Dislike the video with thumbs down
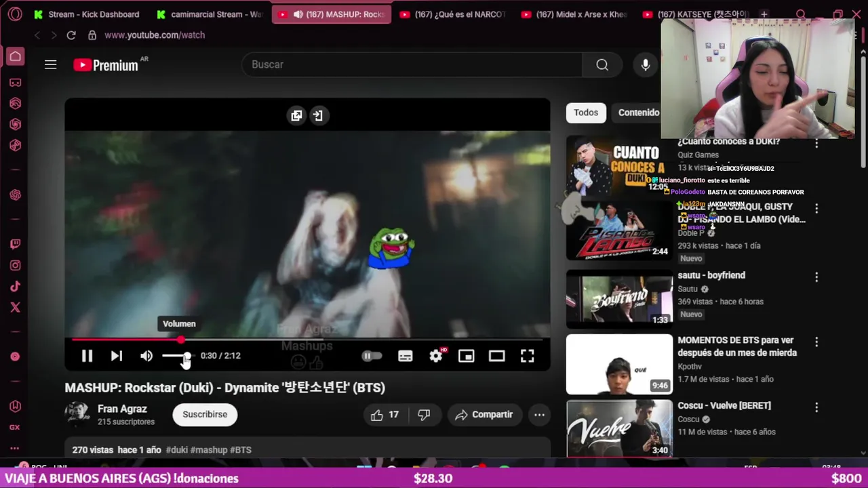The image size is (868, 488). (x=425, y=415)
